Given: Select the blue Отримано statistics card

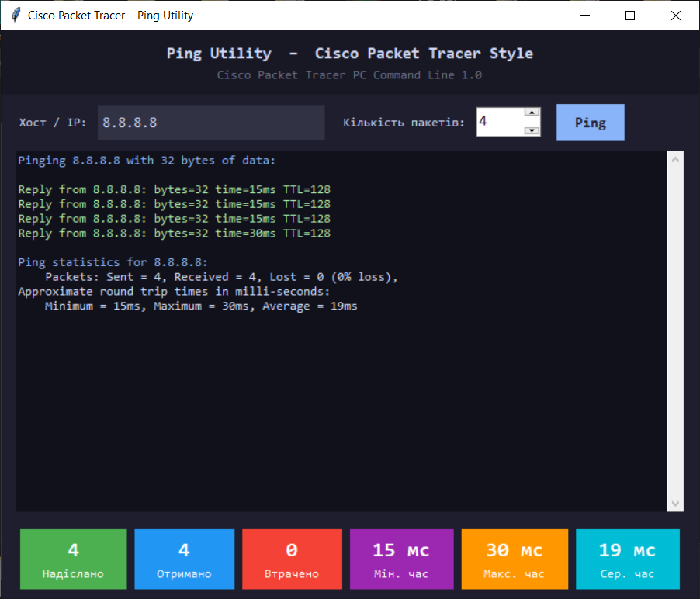Looking at the screenshot, I should pos(184,559).
